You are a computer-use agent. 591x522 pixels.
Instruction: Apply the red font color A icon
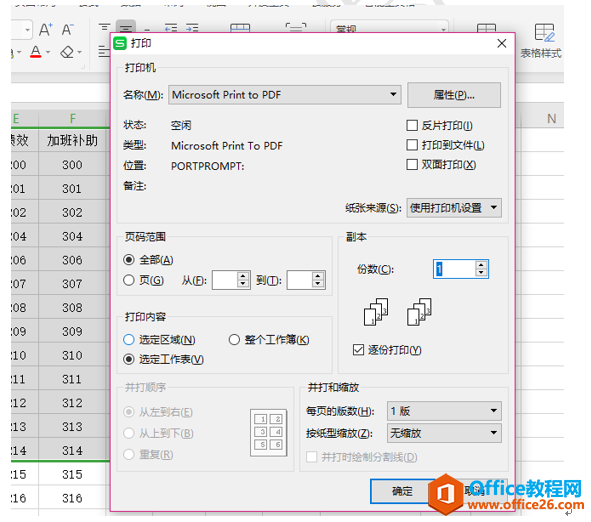click(36, 52)
